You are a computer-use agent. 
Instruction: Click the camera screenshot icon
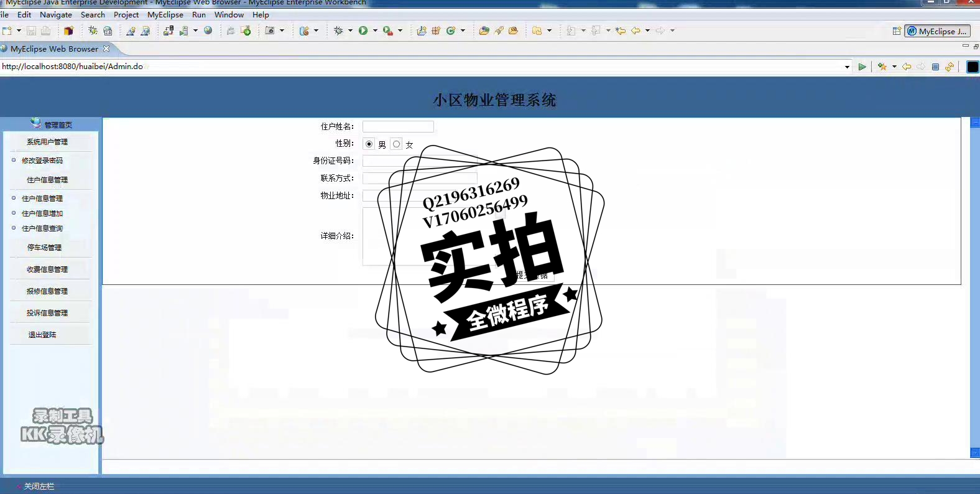coord(270,30)
